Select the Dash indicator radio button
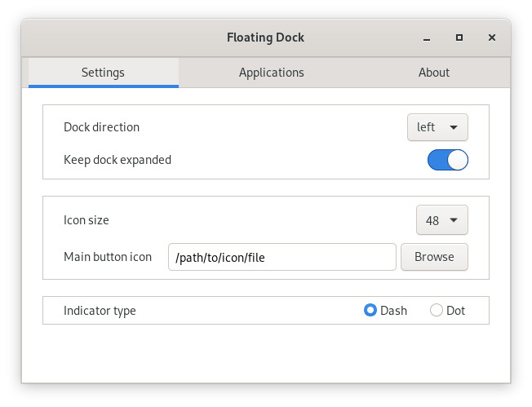 (370, 311)
